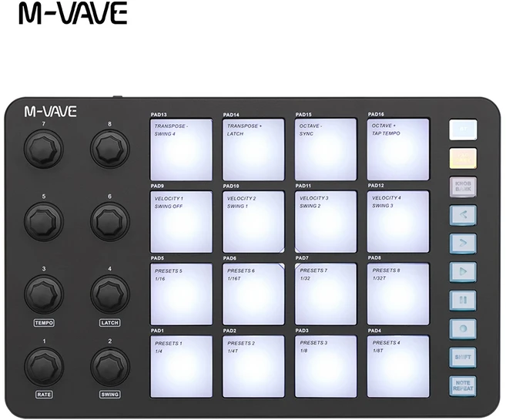Click the 'PAD12' label text
The image size is (506, 420).
[376, 186]
